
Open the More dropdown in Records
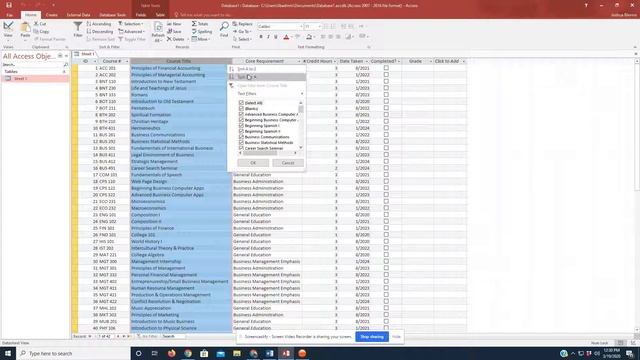point(201,39)
